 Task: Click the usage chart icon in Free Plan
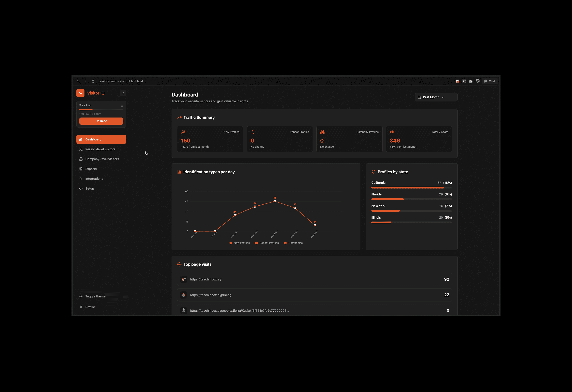(122, 105)
